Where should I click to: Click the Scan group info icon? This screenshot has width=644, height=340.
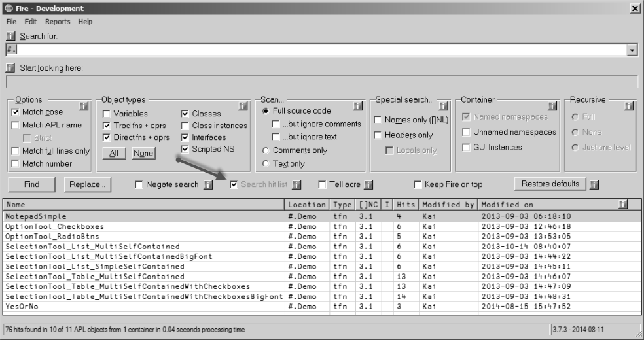pos(358,106)
